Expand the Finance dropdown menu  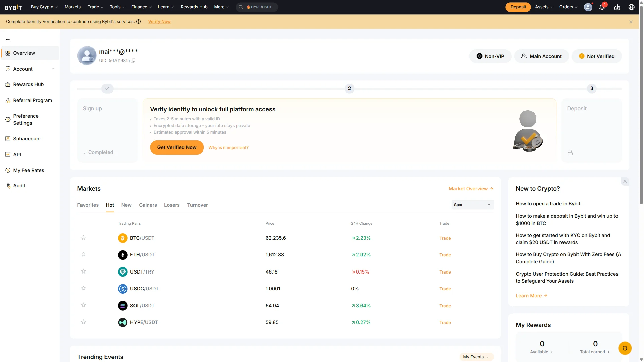(142, 7)
